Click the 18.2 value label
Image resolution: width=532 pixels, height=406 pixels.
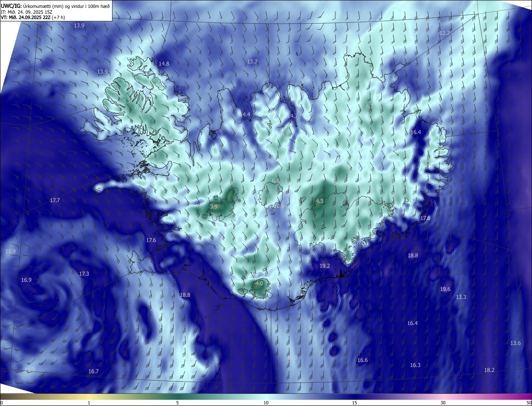(489, 370)
